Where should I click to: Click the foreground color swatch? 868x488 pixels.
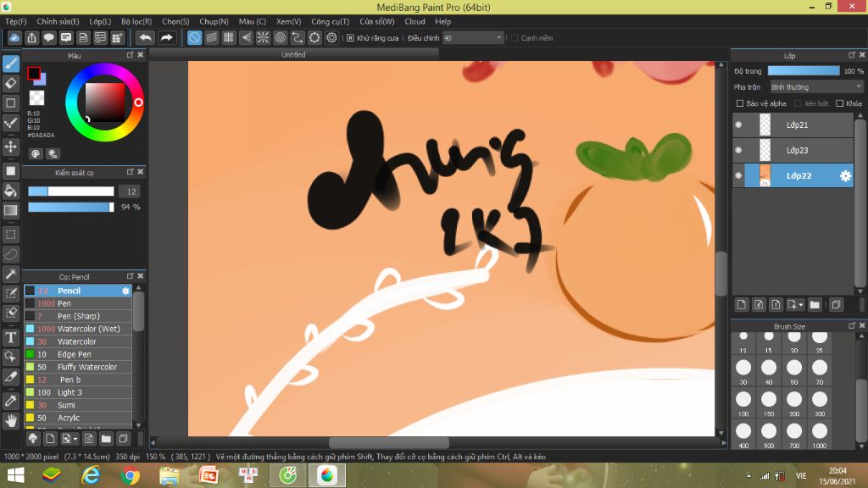[x=34, y=73]
